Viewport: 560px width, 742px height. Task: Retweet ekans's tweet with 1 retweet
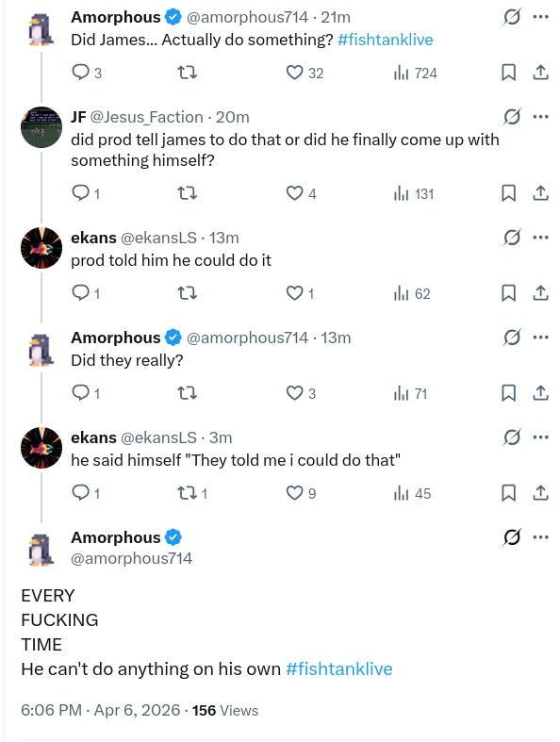(x=192, y=493)
